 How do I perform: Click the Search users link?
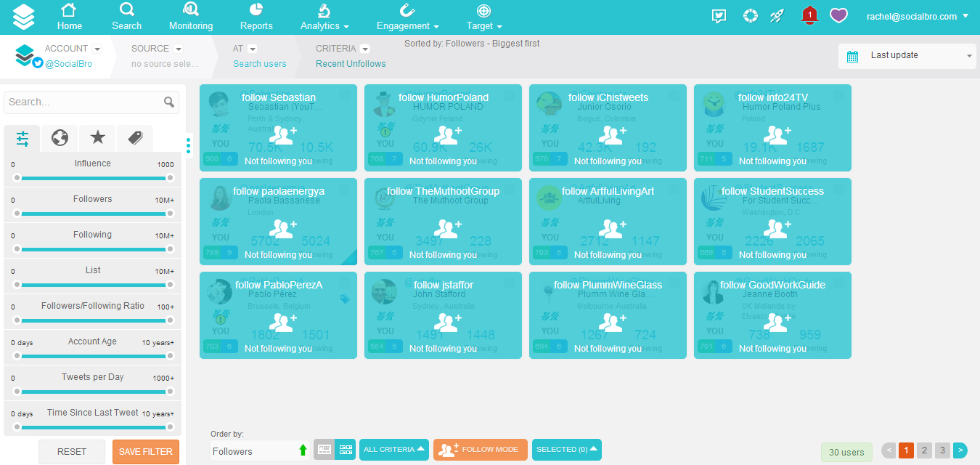tap(260, 64)
